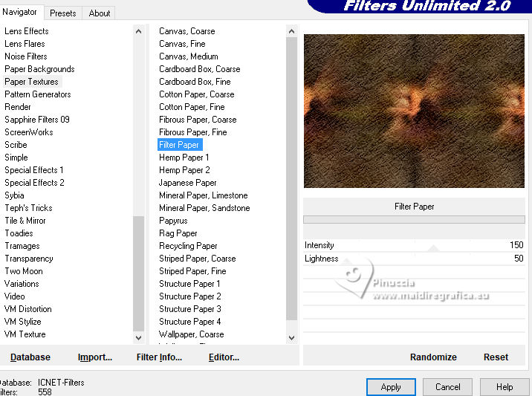Select Pattern Generators category

pyautogui.click(x=38, y=94)
